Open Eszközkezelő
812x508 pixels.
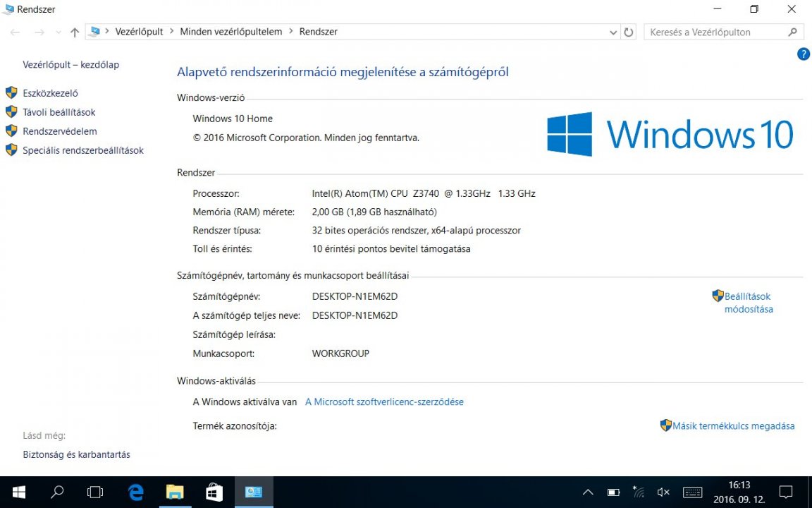coord(50,93)
